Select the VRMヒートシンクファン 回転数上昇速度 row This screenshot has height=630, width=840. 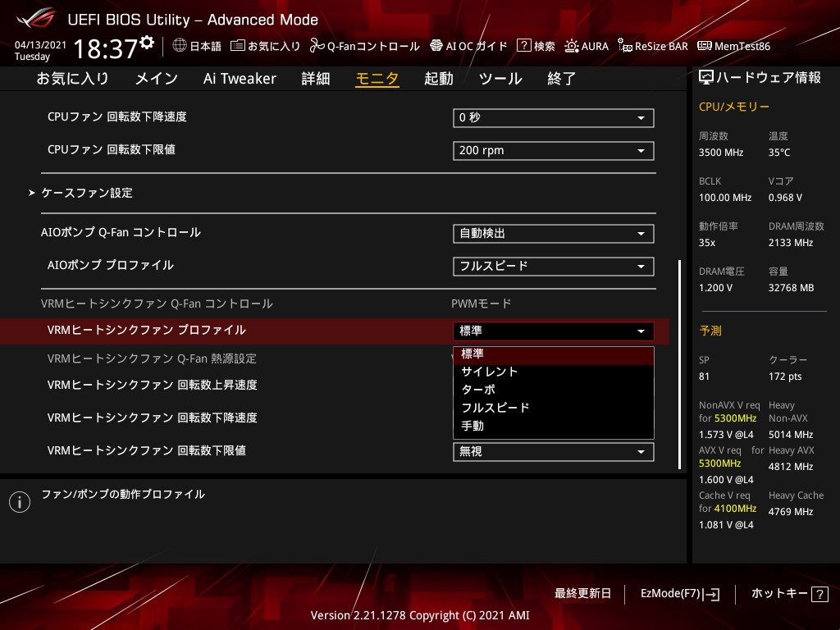(152, 386)
